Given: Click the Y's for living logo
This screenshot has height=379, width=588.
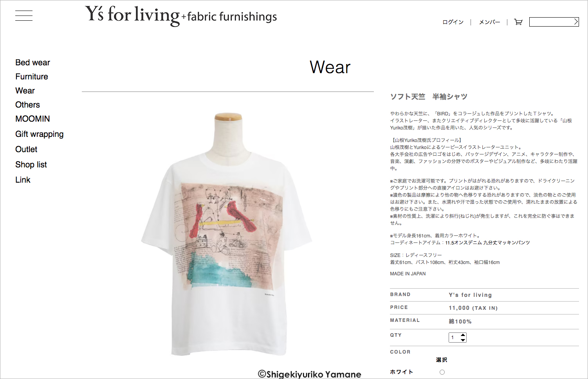Looking at the screenshot, I should click(181, 16).
